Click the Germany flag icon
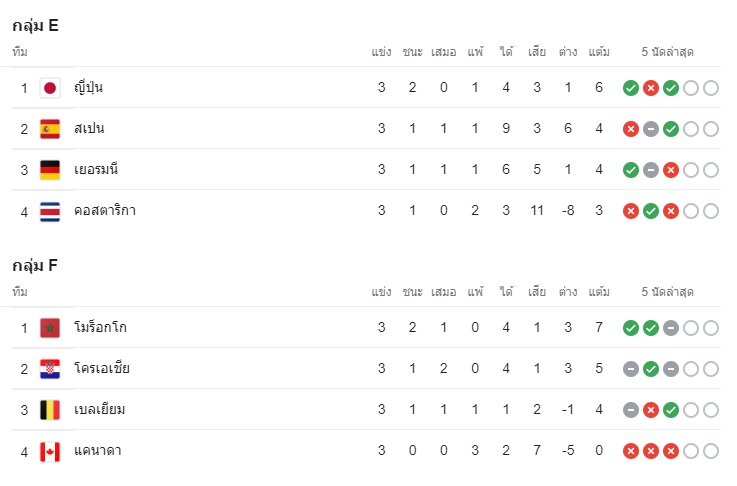The image size is (737, 486). click(50, 170)
